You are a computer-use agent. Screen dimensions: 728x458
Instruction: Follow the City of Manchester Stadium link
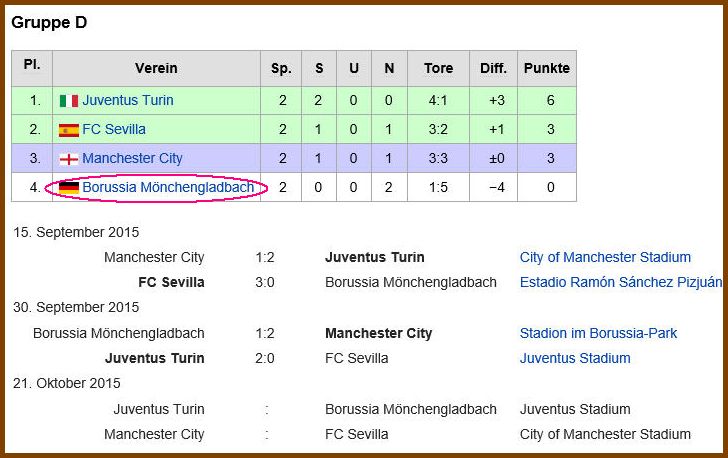click(x=605, y=257)
